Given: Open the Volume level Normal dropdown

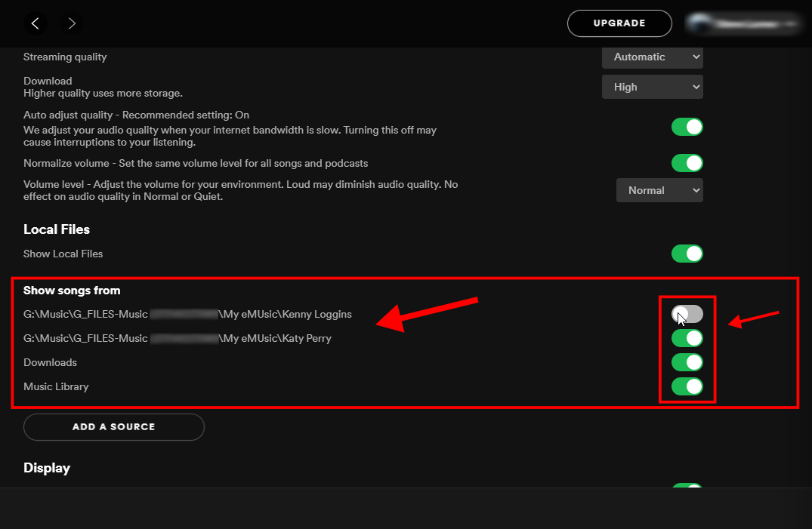Looking at the screenshot, I should point(659,190).
